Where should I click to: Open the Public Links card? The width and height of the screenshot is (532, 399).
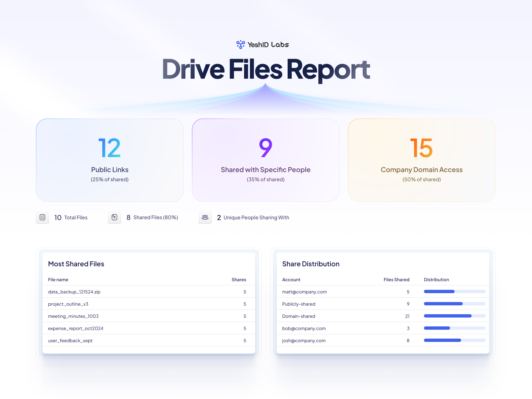pyautogui.click(x=110, y=160)
